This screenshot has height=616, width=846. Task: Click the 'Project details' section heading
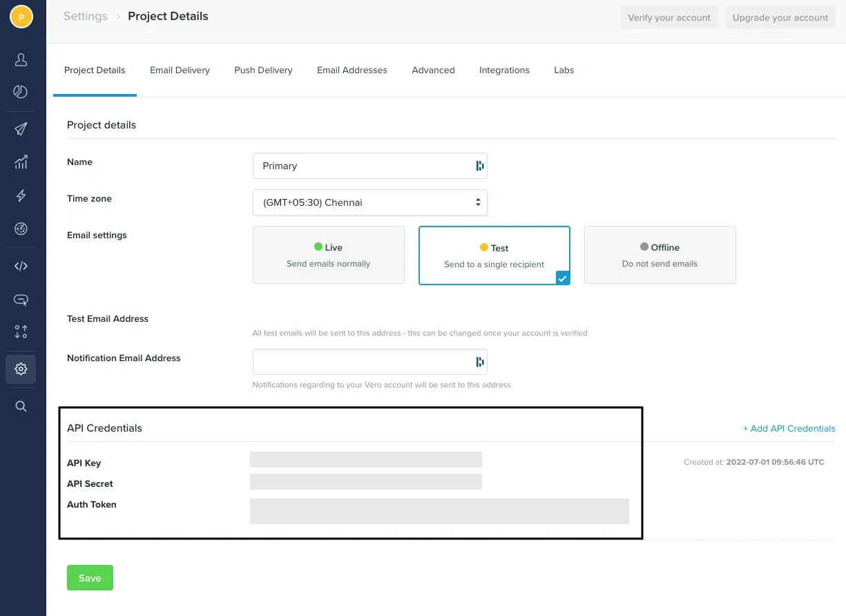coord(102,125)
